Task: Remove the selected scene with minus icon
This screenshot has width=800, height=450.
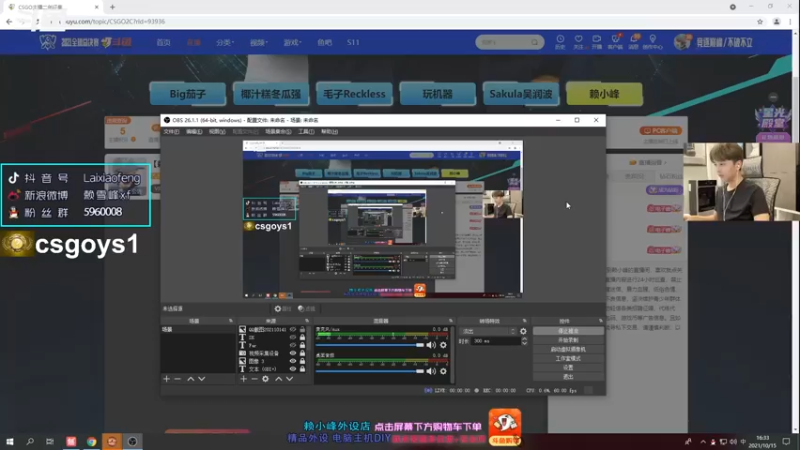Action: (x=178, y=379)
